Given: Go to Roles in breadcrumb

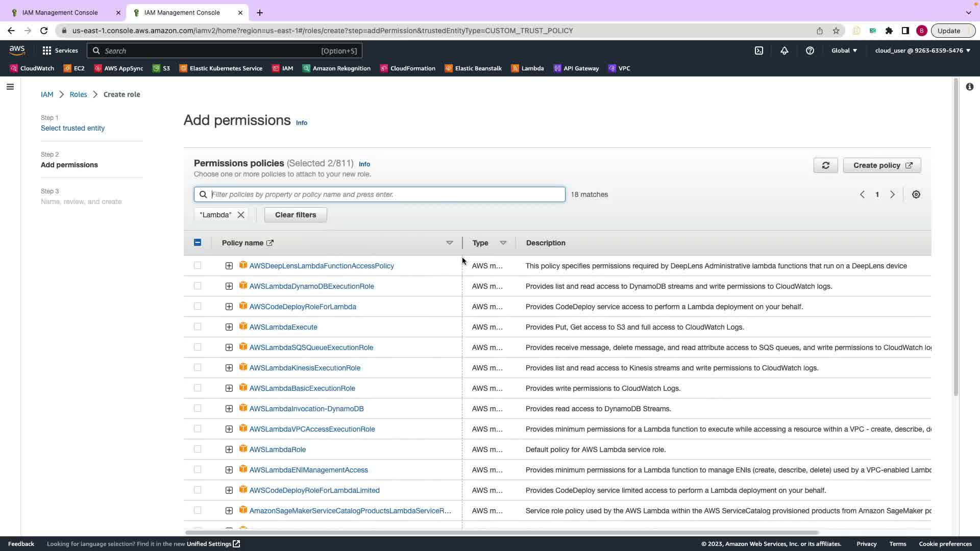Looking at the screenshot, I should [x=78, y=94].
